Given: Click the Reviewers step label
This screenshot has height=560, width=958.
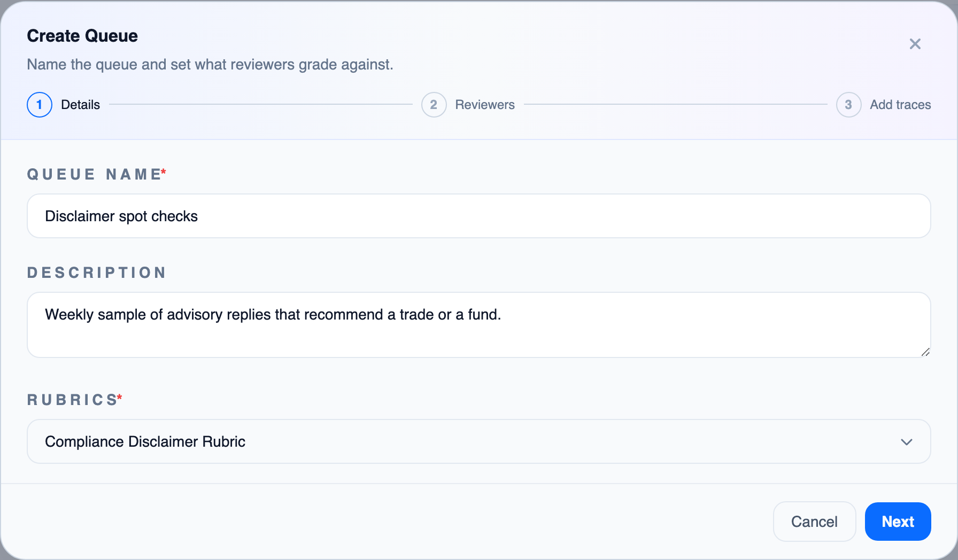Looking at the screenshot, I should pyautogui.click(x=485, y=105).
